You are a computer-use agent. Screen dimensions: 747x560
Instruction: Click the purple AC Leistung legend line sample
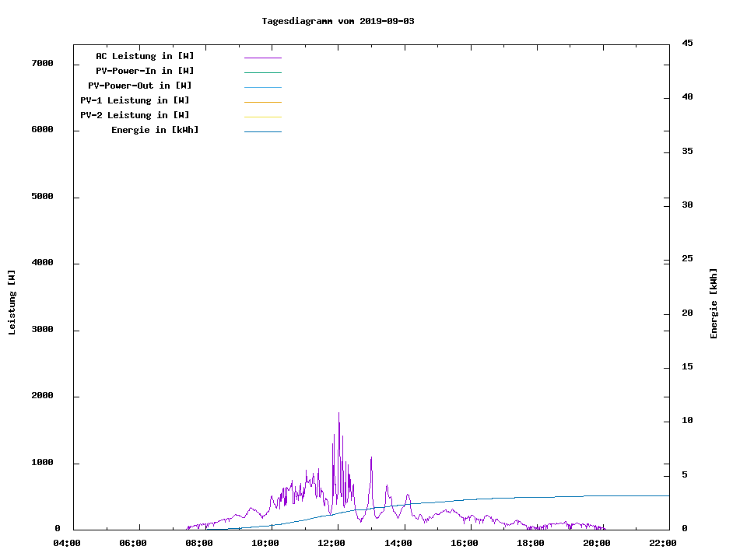tap(262, 58)
